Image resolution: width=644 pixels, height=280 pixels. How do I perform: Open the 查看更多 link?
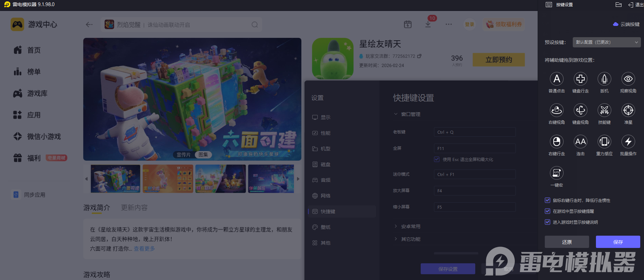[145, 249]
